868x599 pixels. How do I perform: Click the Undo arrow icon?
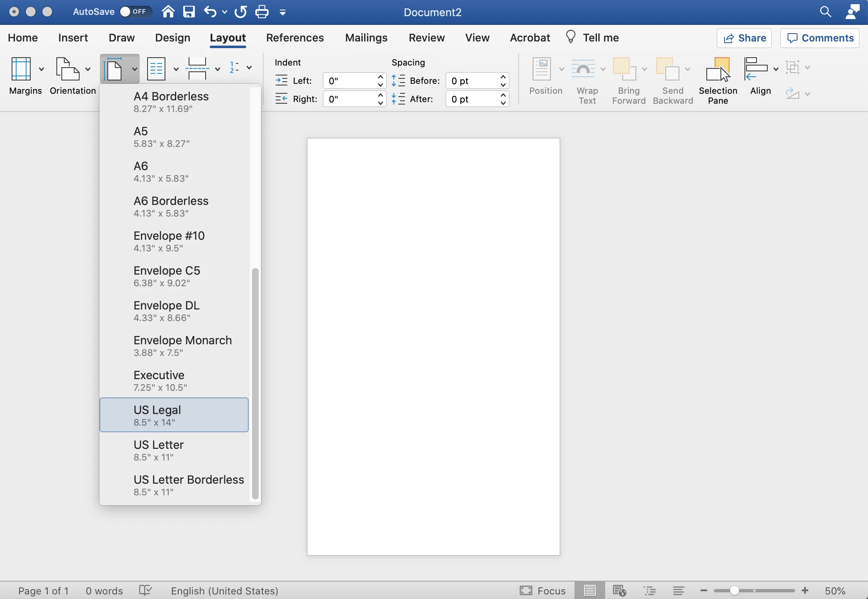pyautogui.click(x=210, y=12)
